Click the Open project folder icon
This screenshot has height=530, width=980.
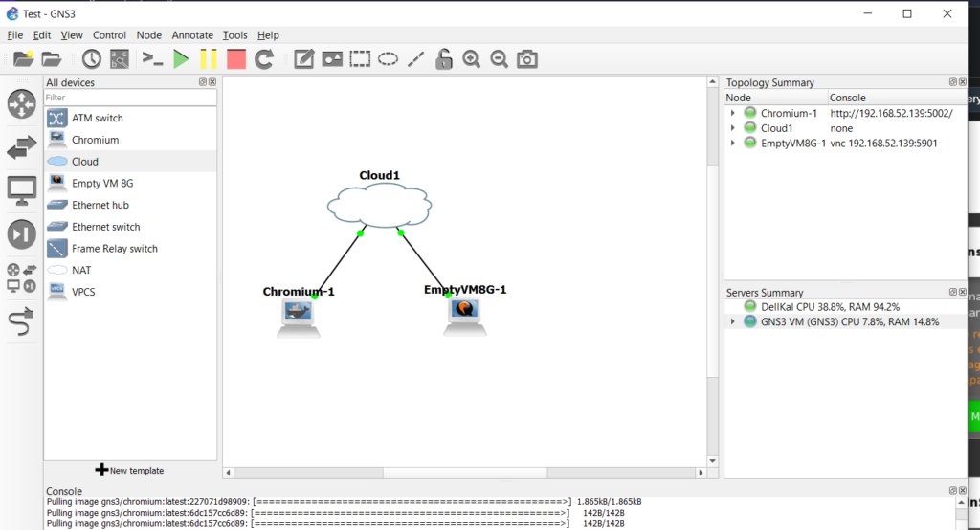click(x=52, y=59)
